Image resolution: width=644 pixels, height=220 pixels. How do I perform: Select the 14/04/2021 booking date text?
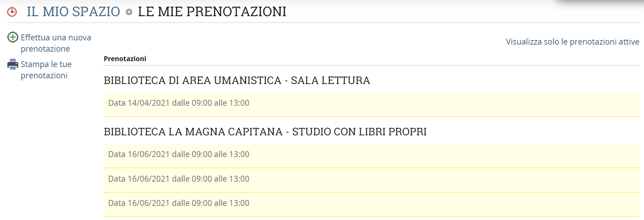pos(148,103)
